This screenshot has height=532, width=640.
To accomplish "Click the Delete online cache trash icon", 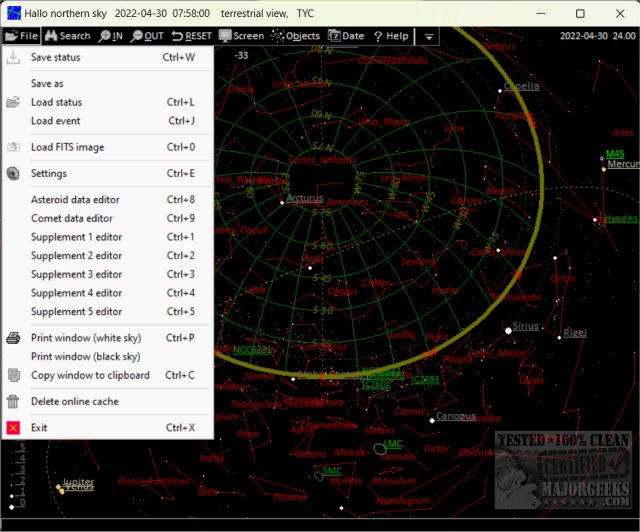I will click(x=13, y=401).
